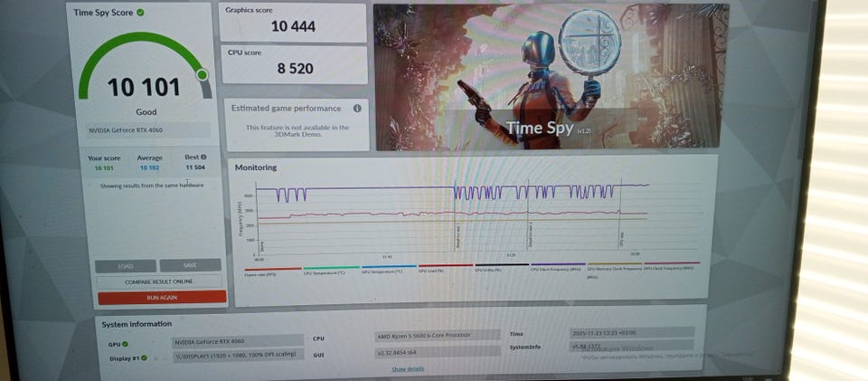Click the GUI version v2.32.8454 field
This screenshot has height=381, width=868.
point(438,352)
